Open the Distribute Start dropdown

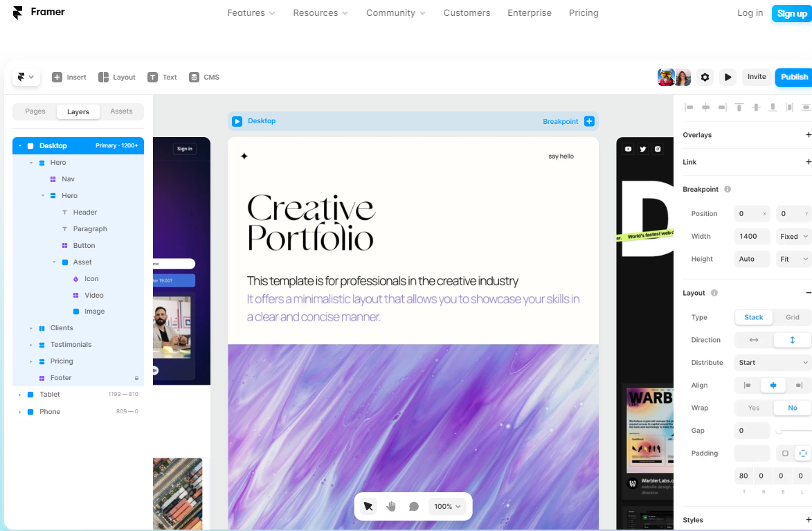[773, 363]
